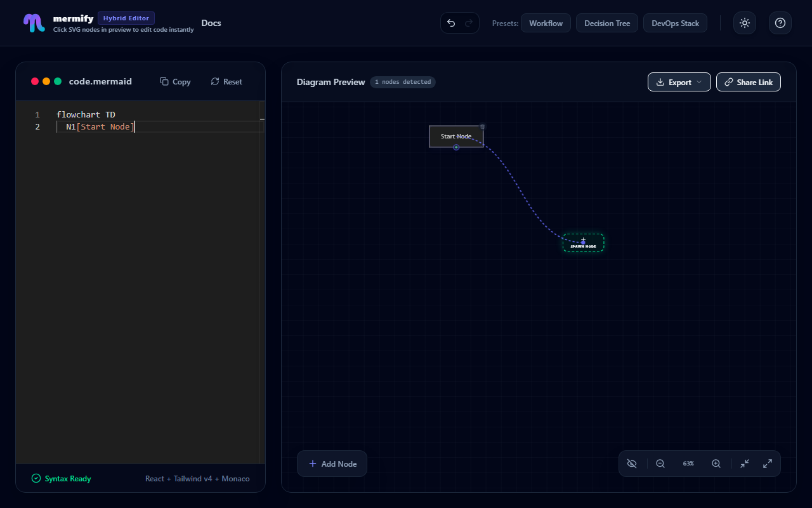
Task: Click the code.mermaid file name
Action: (x=100, y=81)
